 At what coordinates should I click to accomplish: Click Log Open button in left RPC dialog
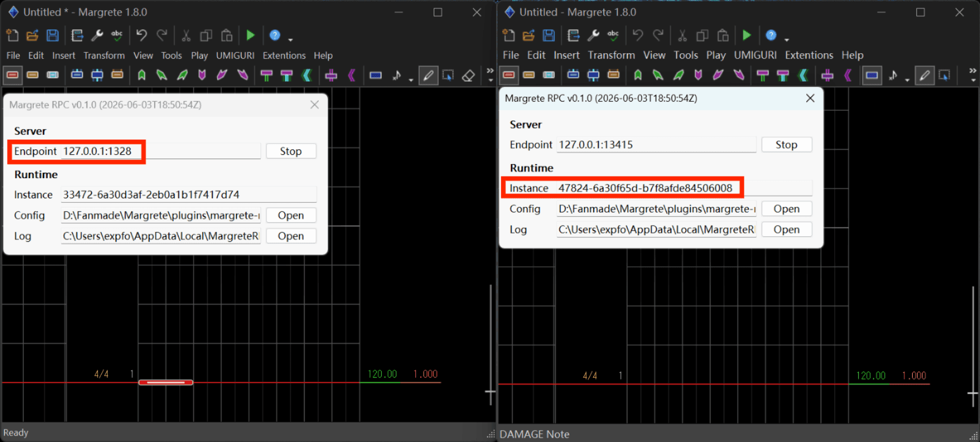pyautogui.click(x=291, y=236)
